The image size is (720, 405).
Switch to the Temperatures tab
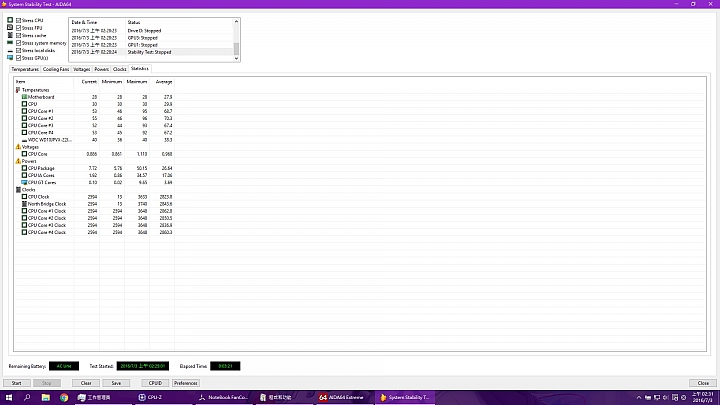pos(25,69)
